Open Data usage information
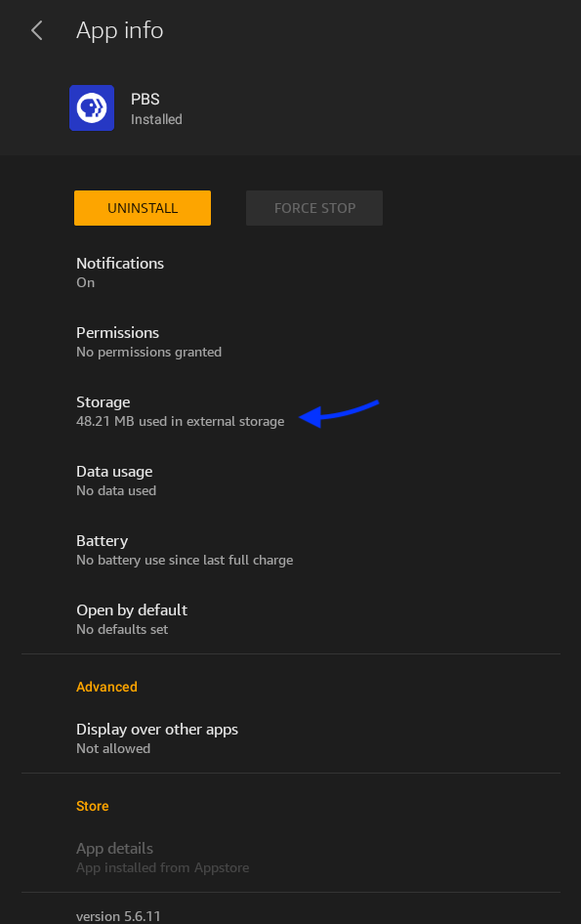Image resolution: width=581 pixels, height=924 pixels. pos(114,480)
